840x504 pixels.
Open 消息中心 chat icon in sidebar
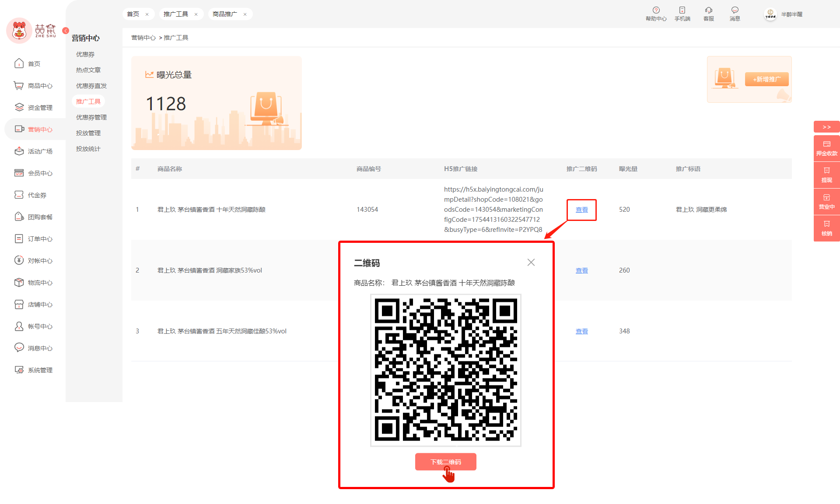pos(19,348)
